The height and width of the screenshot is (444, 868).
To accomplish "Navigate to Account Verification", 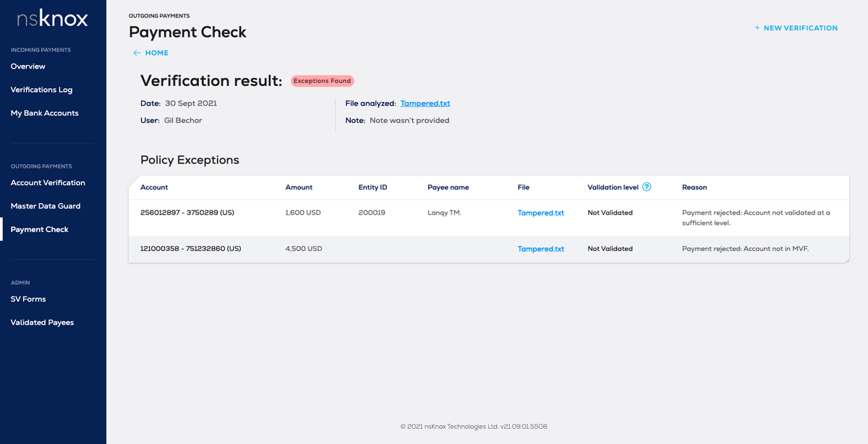I will (x=48, y=183).
